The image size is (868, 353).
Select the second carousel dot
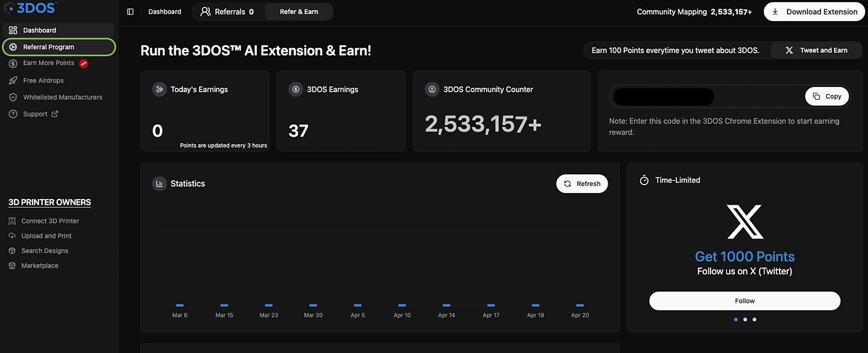click(x=745, y=319)
